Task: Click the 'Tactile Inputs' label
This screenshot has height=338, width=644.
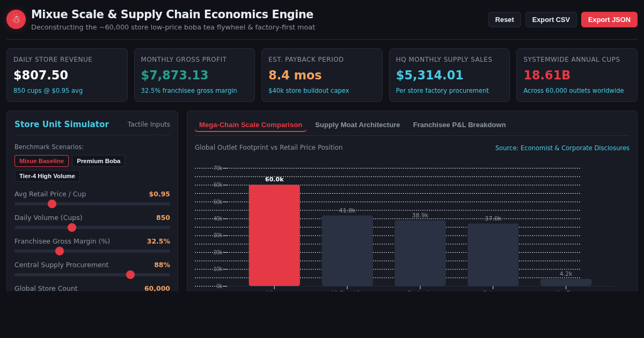Action: click(149, 124)
